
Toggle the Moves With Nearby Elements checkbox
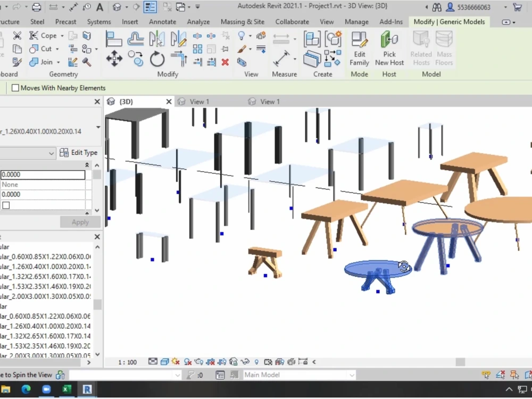click(14, 88)
